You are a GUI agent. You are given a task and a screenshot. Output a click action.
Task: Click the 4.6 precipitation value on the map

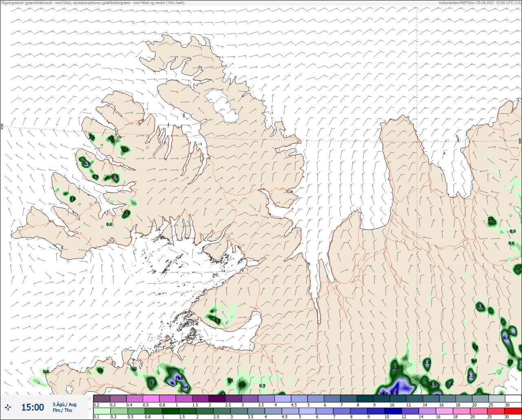(480, 306)
